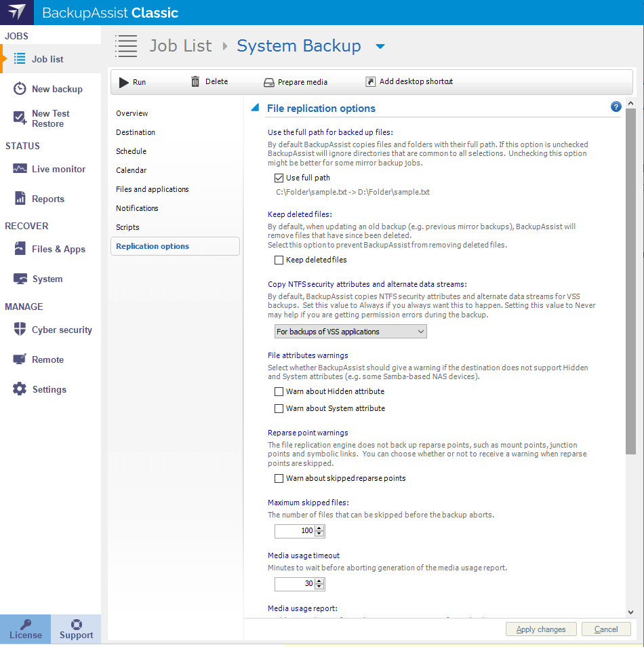
Task: Open the blue help question mark icon
Action: coord(616,106)
